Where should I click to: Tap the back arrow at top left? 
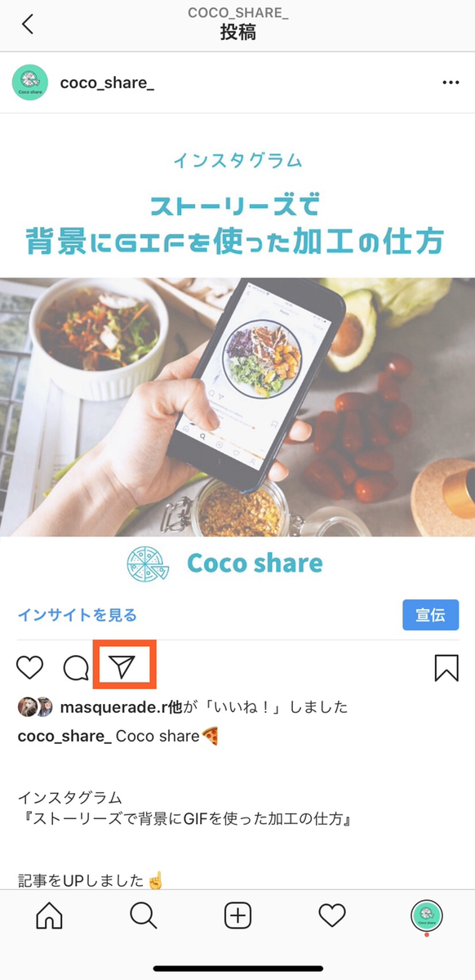[x=28, y=24]
